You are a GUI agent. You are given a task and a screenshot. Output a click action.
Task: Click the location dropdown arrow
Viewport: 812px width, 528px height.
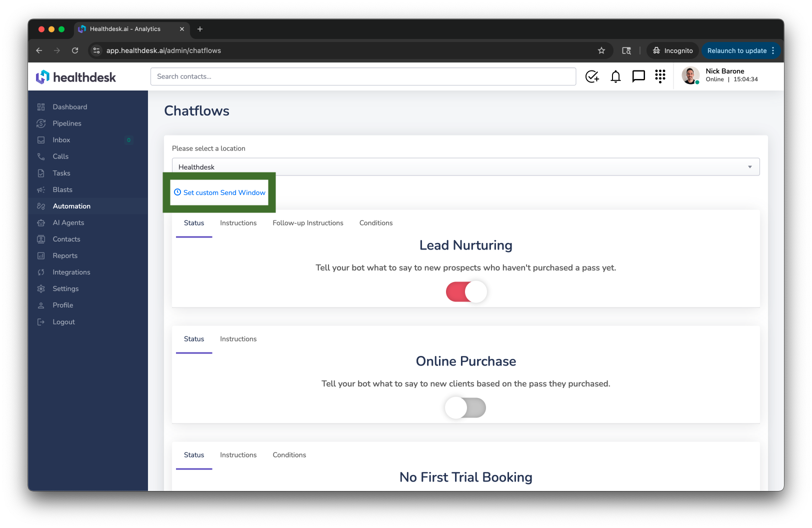click(x=750, y=167)
